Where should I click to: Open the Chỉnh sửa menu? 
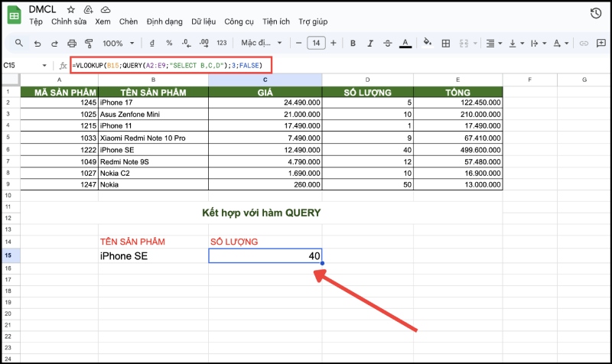69,22
